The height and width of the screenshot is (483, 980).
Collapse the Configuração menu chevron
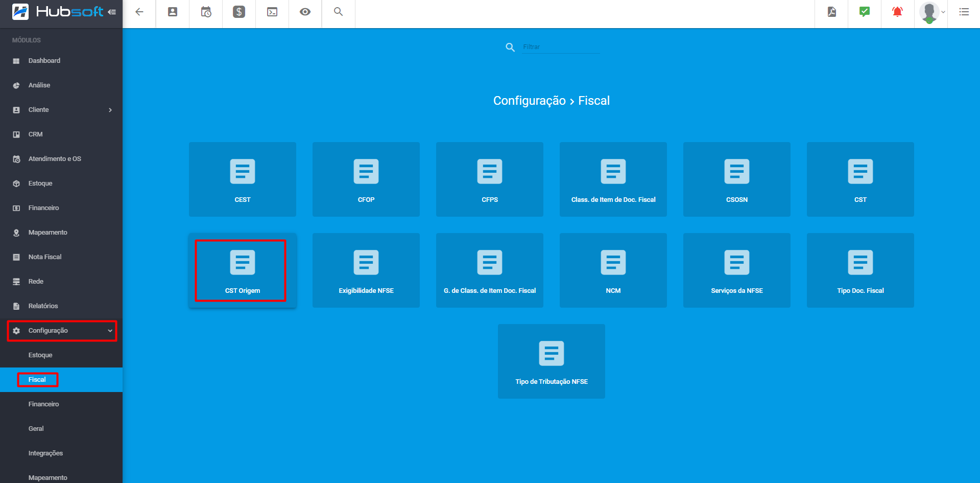tap(110, 331)
